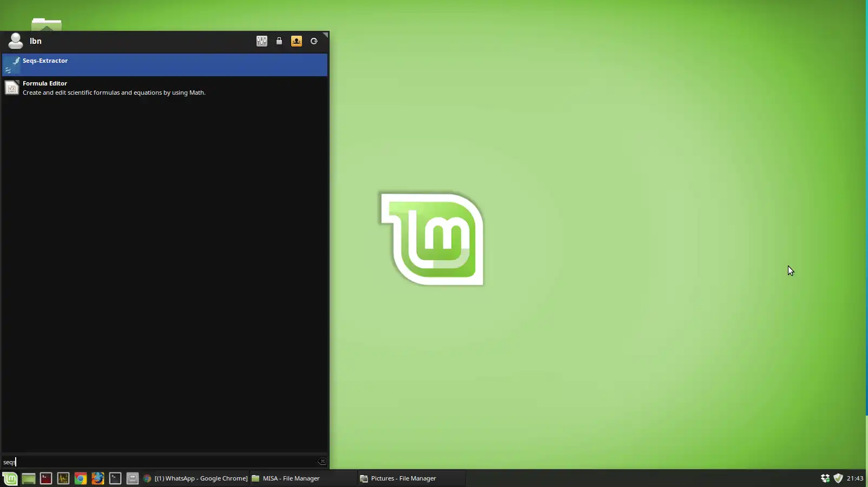Clear the search field with the clear icon

pyautogui.click(x=322, y=462)
